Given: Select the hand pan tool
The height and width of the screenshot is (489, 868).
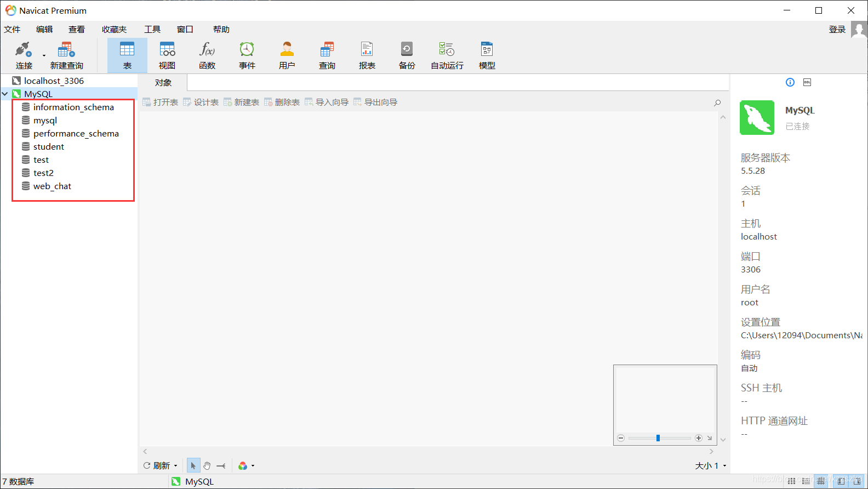Looking at the screenshot, I should coord(207,465).
